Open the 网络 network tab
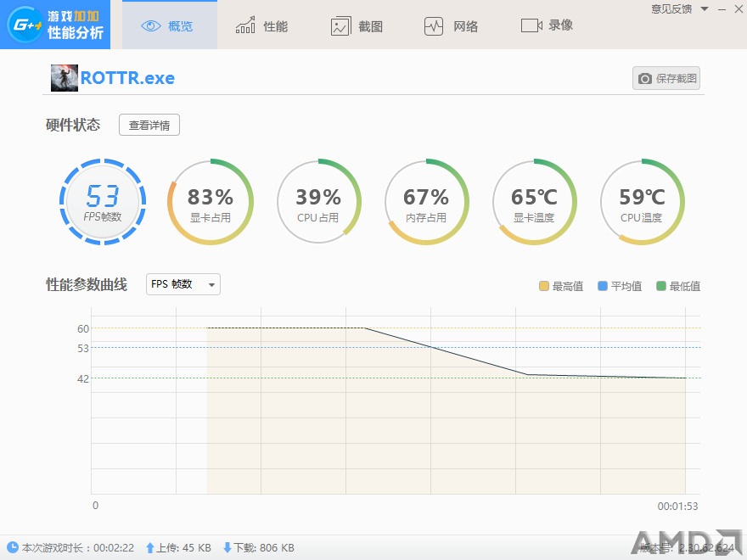 tap(451, 26)
